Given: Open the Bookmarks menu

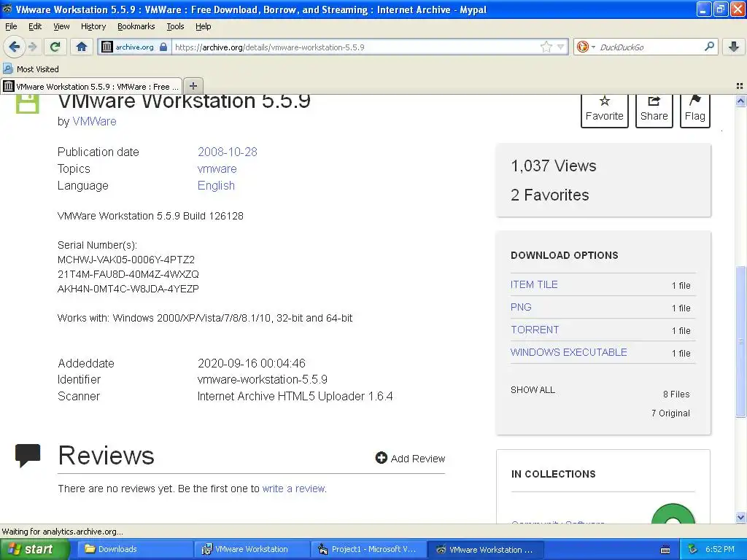Looking at the screenshot, I should [x=136, y=26].
